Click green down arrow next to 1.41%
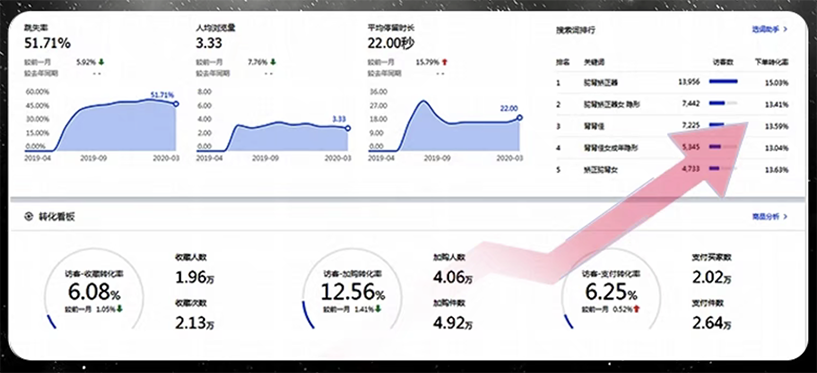The height and width of the screenshot is (373, 817). [378, 309]
